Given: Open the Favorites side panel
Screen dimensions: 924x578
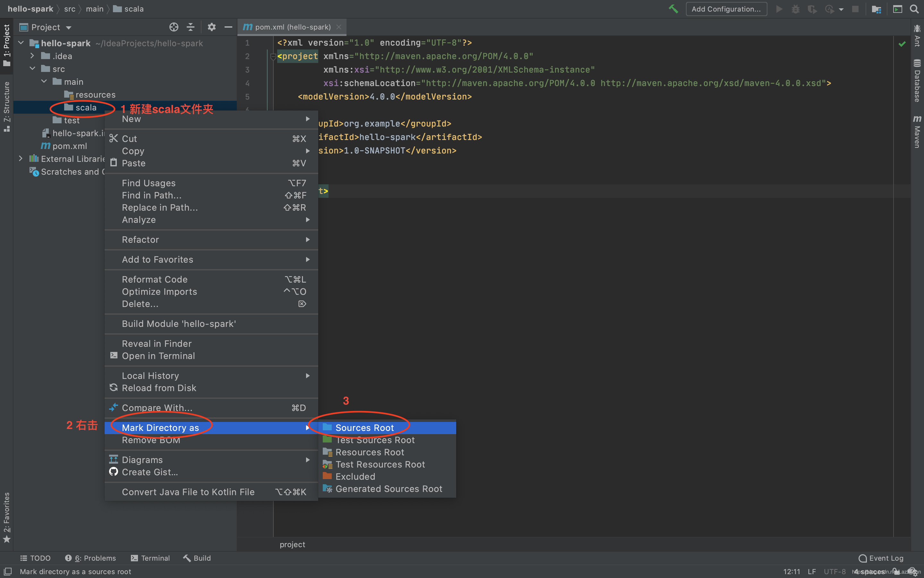Looking at the screenshot, I should (x=6, y=517).
